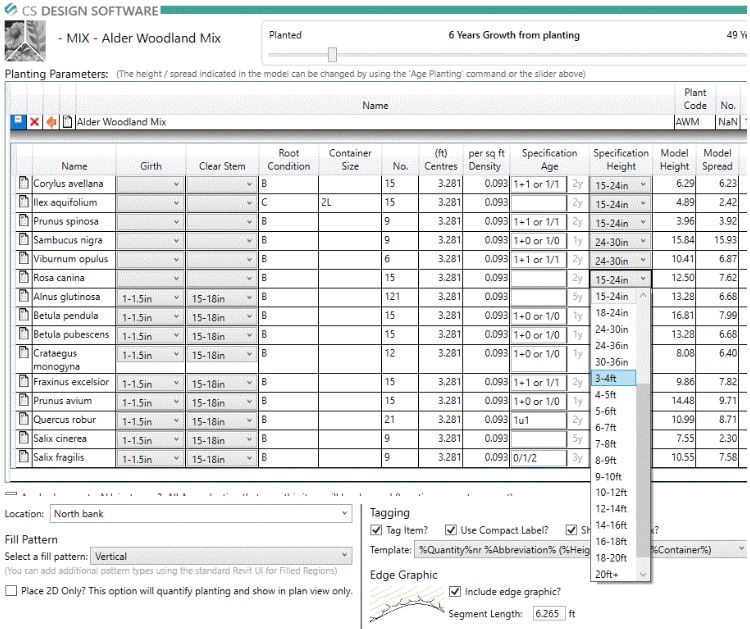The image size is (750, 629).
Task: Click the document icon for Rosa canina
Action: coord(23,277)
